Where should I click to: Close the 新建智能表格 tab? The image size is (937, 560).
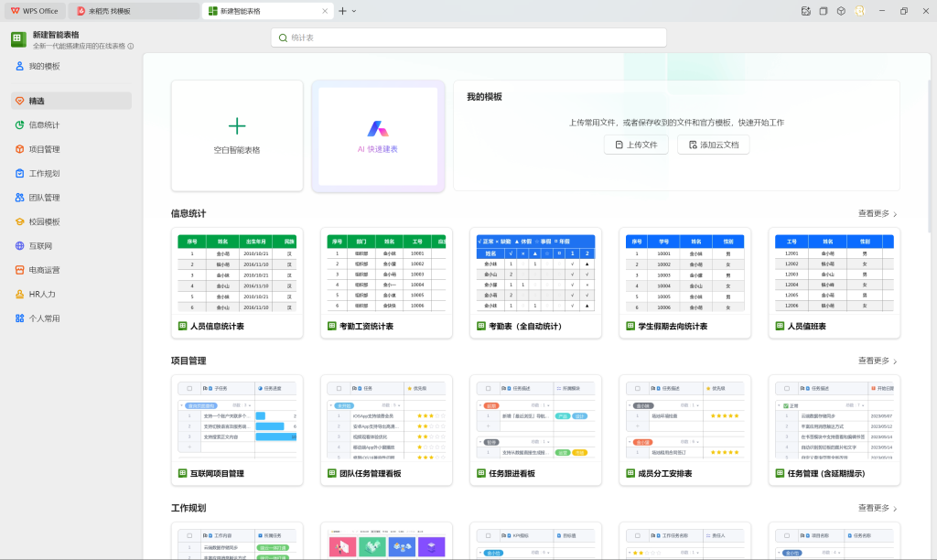pyautogui.click(x=324, y=11)
